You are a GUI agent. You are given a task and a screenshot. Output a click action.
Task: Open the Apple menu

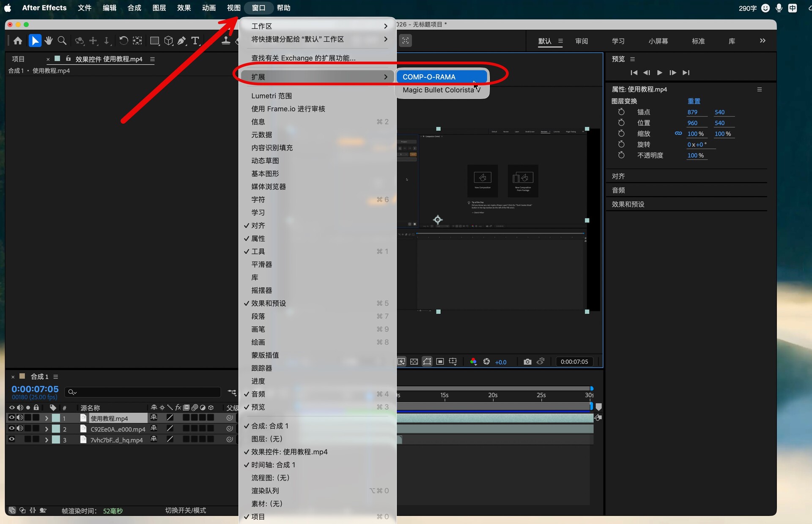click(8, 8)
